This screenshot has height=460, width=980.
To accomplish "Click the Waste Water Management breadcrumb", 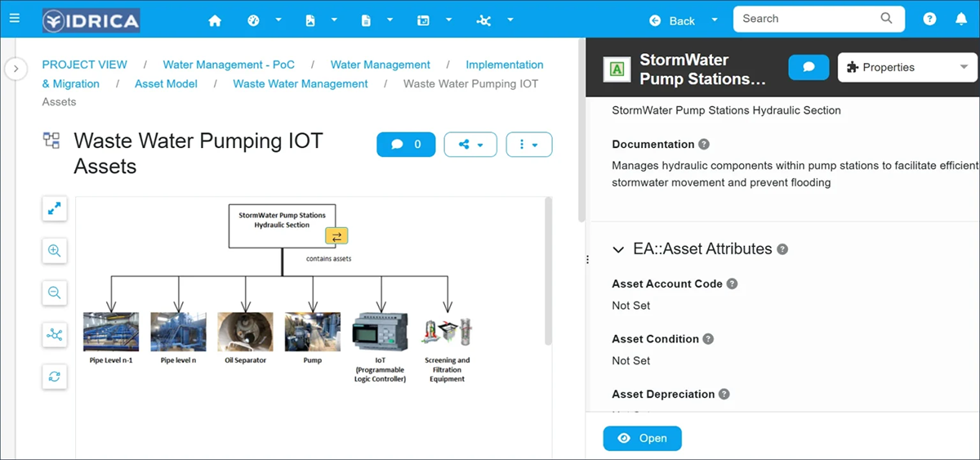I will (300, 83).
